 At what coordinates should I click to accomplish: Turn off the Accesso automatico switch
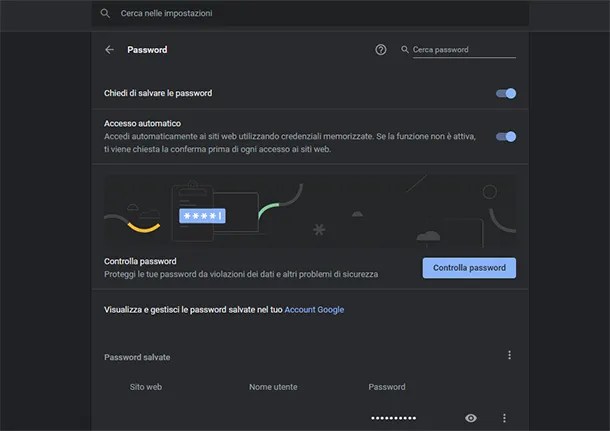click(506, 136)
